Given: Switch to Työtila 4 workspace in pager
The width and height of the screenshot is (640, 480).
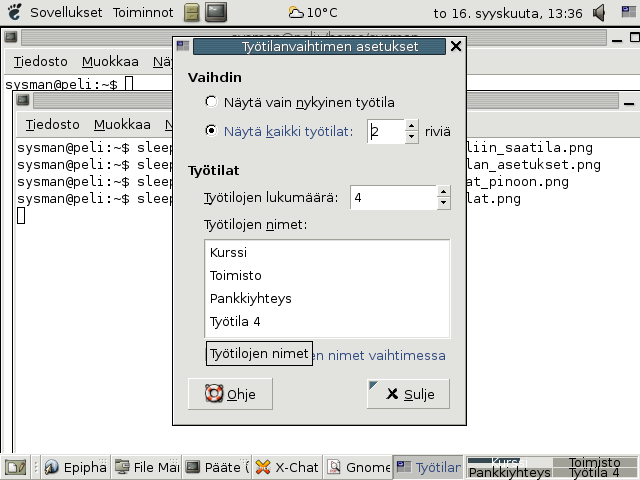Looking at the screenshot, I should pyautogui.click(x=595, y=472).
